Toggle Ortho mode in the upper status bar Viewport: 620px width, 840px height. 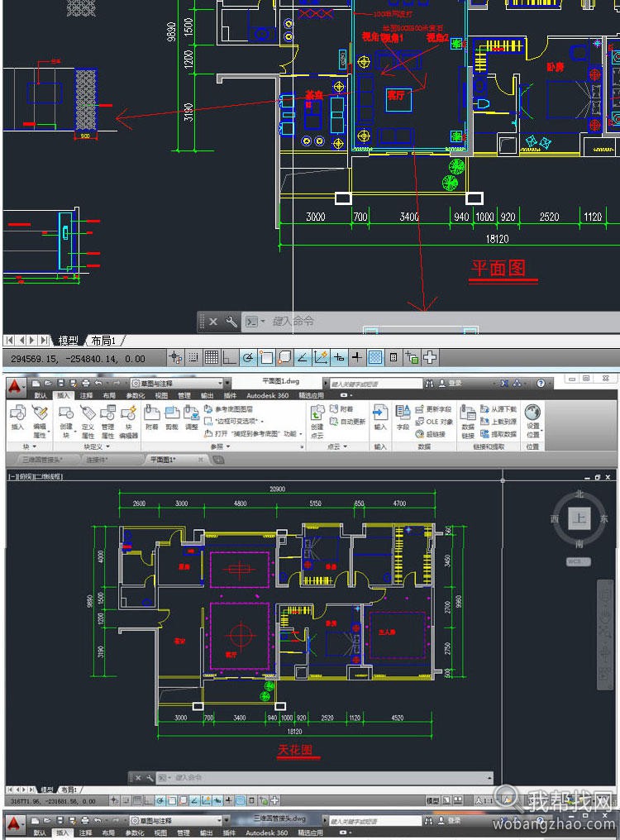coord(230,357)
